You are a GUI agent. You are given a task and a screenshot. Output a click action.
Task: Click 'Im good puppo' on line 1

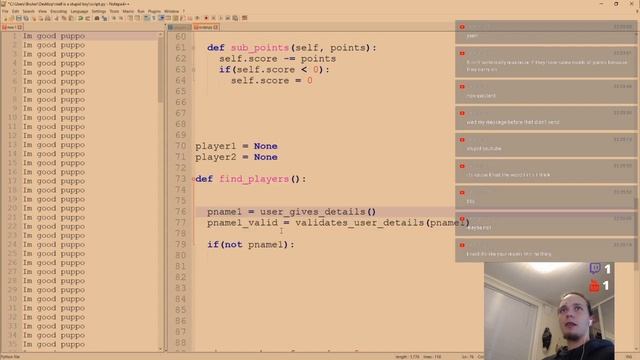[54, 36]
